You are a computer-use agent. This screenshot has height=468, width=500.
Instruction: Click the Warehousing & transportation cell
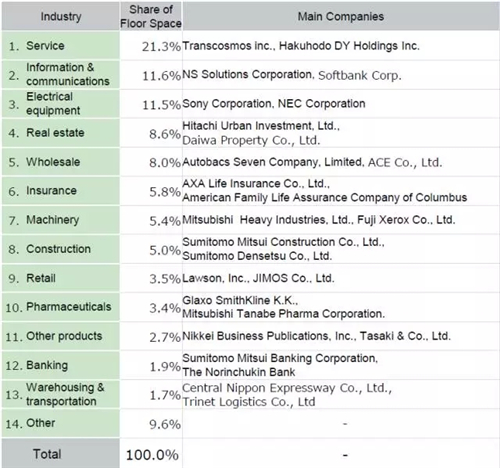click(x=61, y=394)
